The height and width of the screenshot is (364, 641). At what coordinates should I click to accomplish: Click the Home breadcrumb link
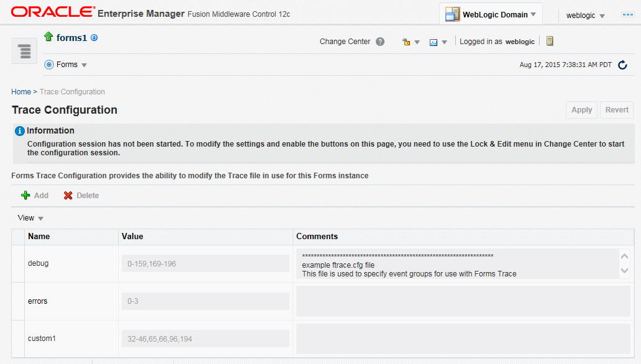click(21, 91)
